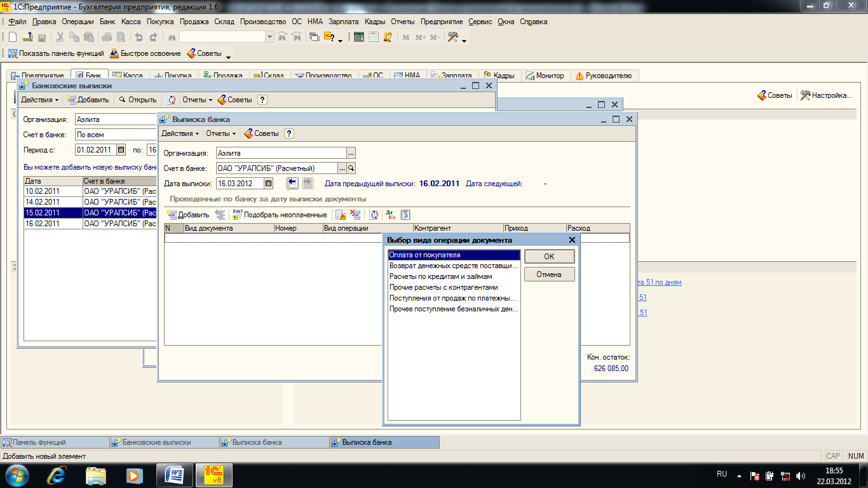Click the Дт/Кт postings icon
The width and height of the screenshot is (868, 488).
pyautogui.click(x=390, y=215)
